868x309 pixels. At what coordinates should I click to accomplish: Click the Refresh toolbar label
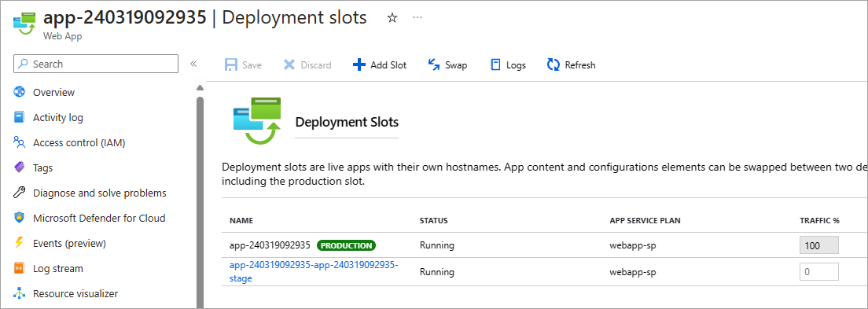coord(580,64)
